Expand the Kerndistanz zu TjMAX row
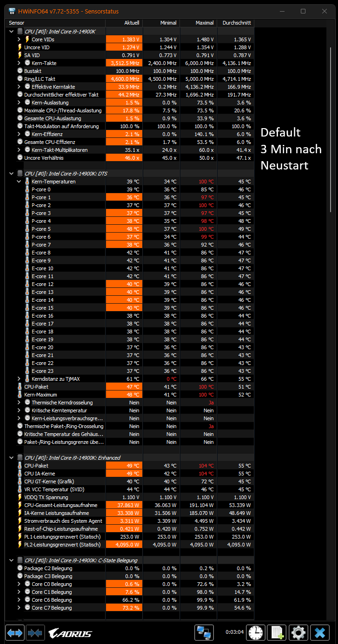The height and width of the screenshot is (644, 338). pos(19,379)
